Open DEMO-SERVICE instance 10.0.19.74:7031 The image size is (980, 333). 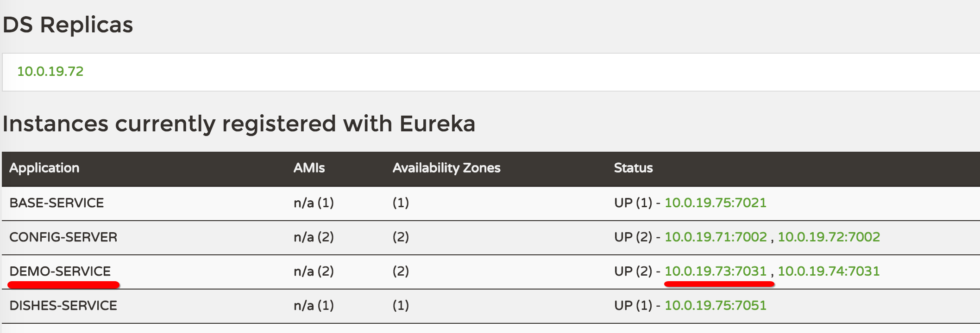point(829,271)
